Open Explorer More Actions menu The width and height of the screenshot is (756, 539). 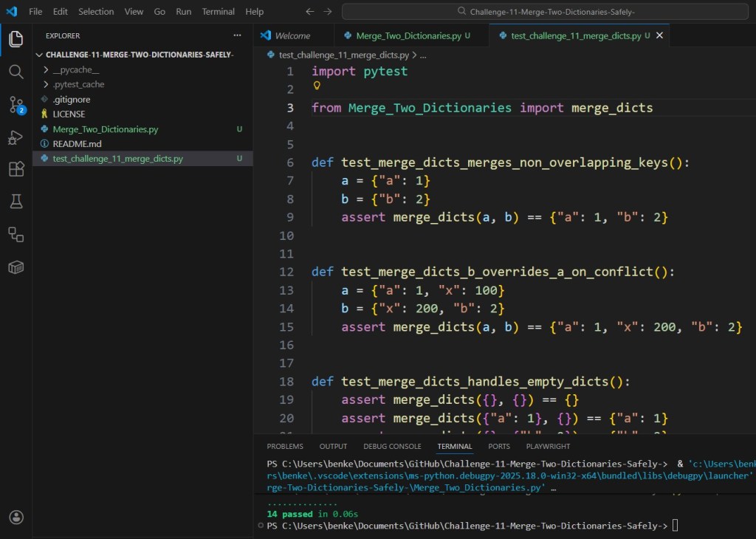[x=237, y=35]
